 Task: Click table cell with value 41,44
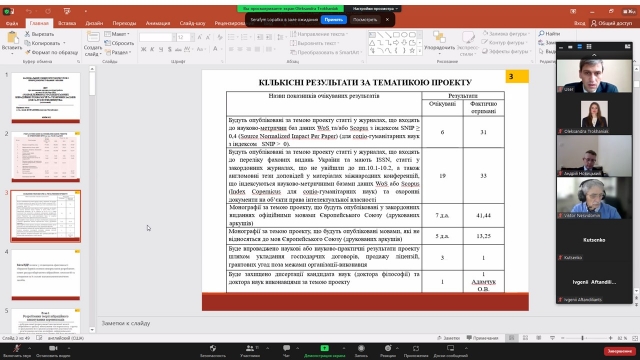pos(484,216)
